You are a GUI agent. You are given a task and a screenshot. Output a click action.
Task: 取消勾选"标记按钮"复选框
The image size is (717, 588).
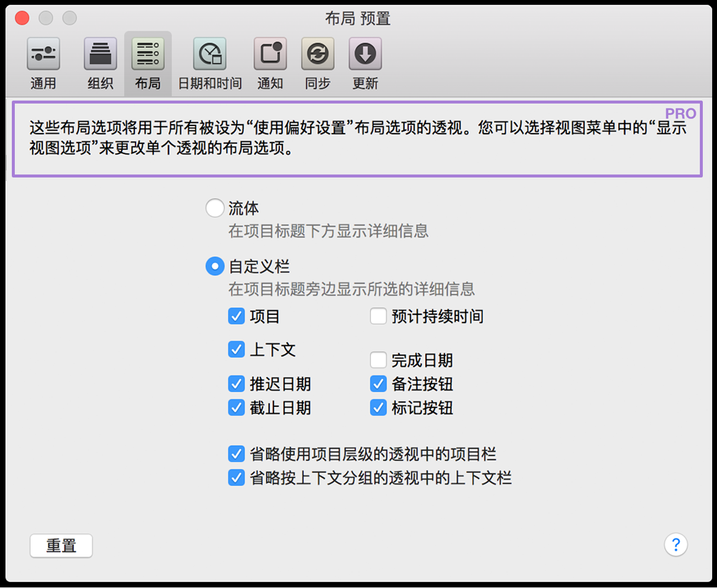[x=378, y=407]
